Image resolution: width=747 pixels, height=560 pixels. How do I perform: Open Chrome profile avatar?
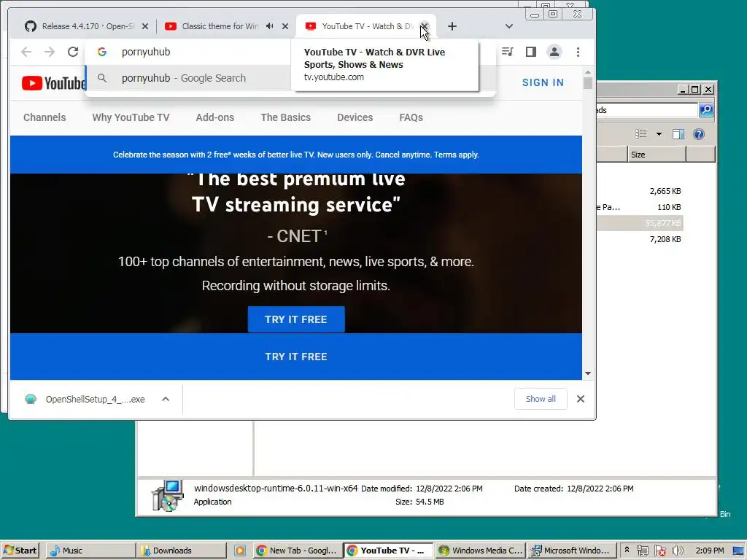pos(554,52)
